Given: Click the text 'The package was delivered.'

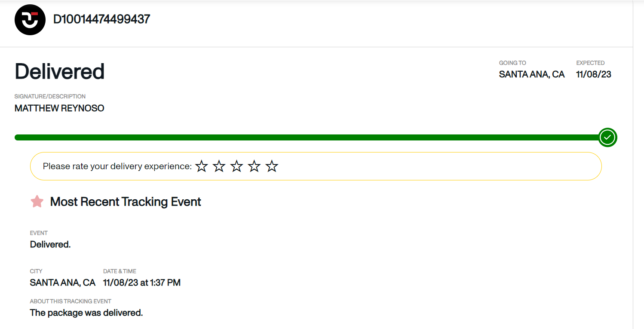Looking at the screenshot, I should coord(86,313).
